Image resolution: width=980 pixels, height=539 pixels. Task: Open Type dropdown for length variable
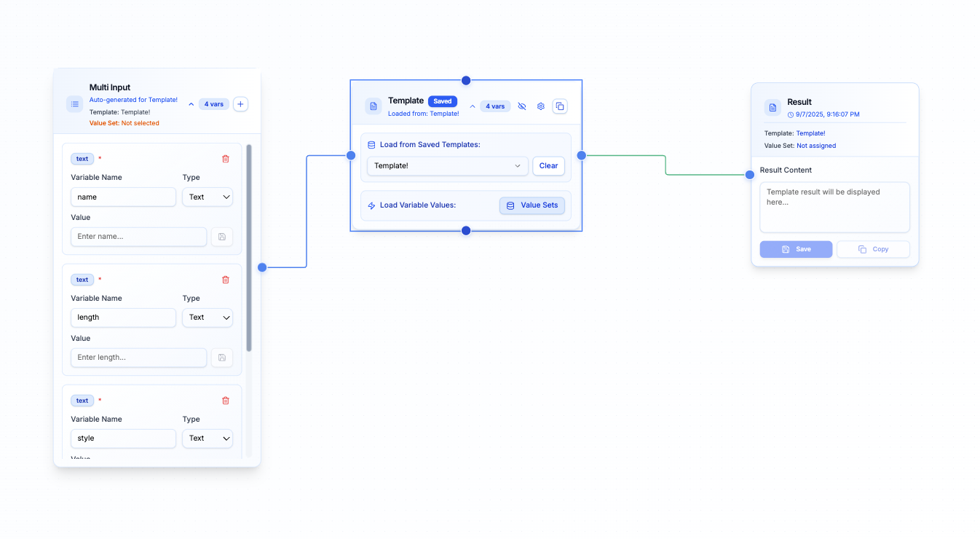207,318
